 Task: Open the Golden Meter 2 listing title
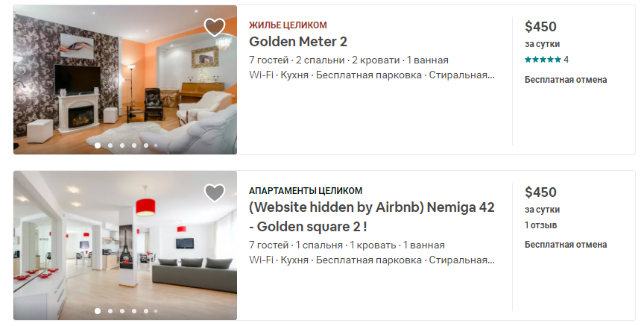click(298, 42)
